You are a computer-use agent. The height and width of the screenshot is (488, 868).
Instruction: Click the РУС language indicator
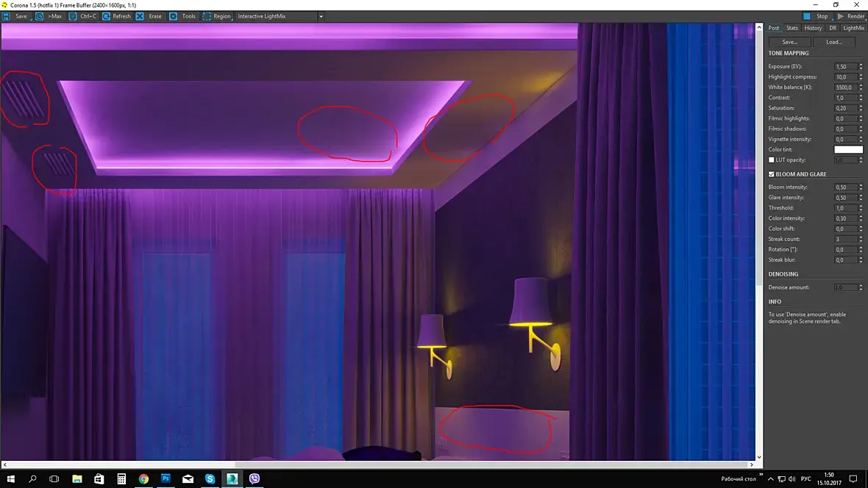pos(806,478)
